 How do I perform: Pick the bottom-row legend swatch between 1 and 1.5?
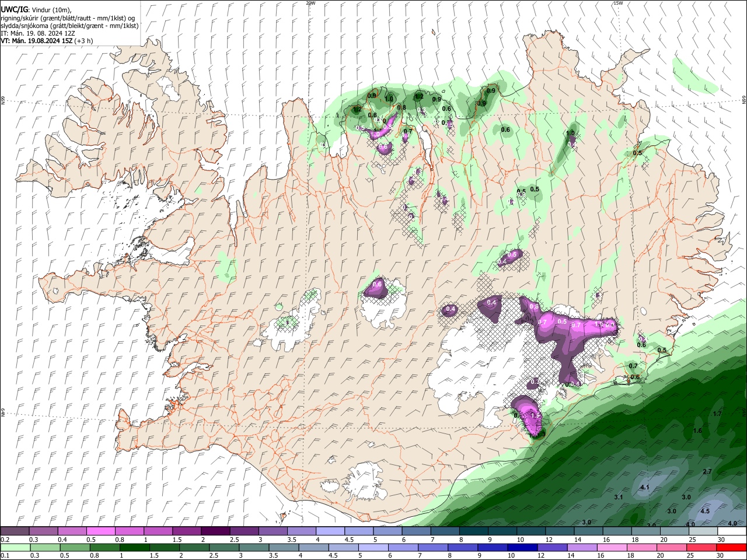(135, 547)
